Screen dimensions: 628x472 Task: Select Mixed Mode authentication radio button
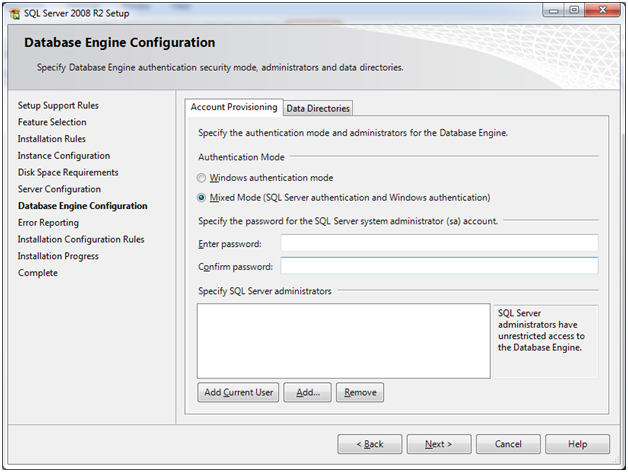coord(202,198)
